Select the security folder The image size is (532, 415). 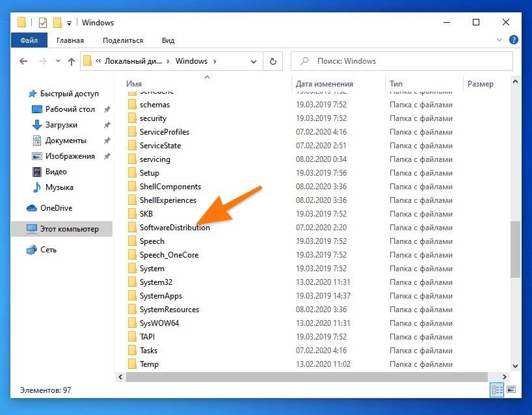[153, 118]
